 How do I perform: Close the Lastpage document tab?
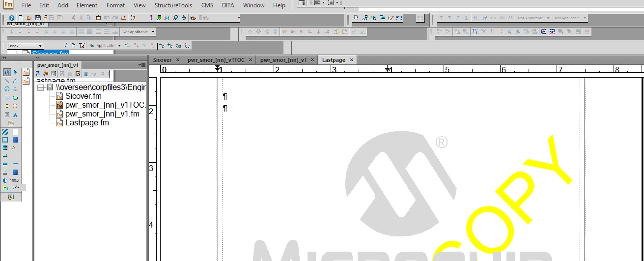pyautogui.click(x=351, y=60)
